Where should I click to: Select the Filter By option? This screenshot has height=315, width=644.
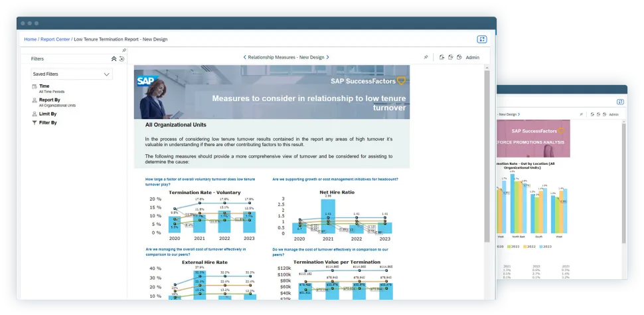[48, 123]
